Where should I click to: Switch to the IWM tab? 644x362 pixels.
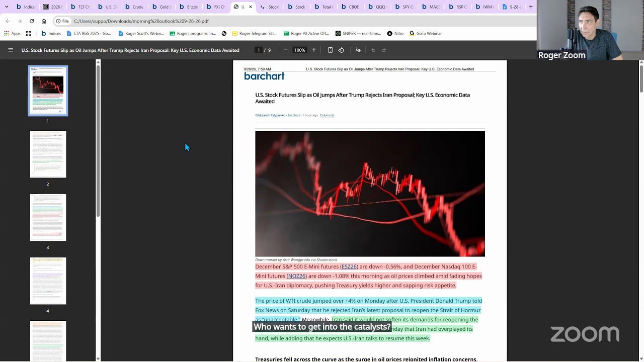pos(486,7)
